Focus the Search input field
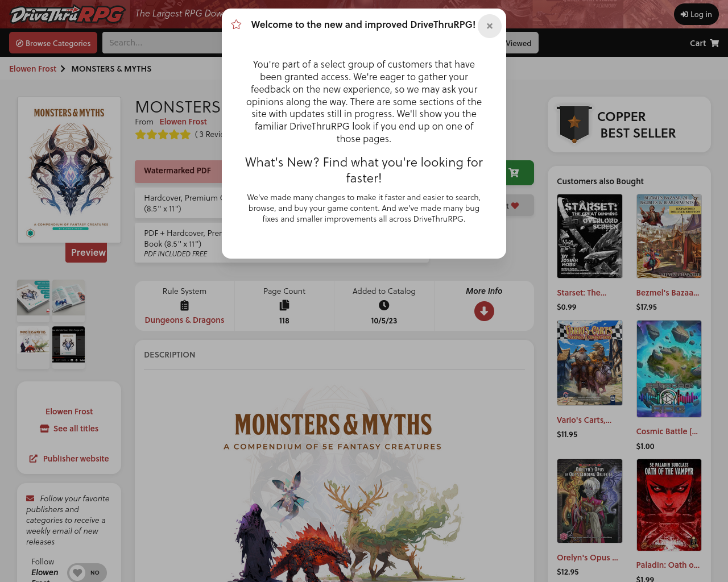 (162, 43)
